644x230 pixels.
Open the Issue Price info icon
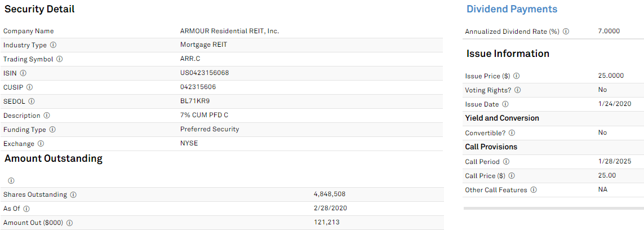pos(517,76)
